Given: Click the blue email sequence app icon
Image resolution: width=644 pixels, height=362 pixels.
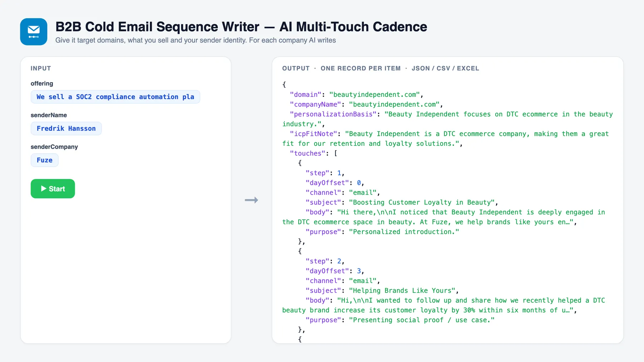Looking at the screenshot, I should (34, 32).
